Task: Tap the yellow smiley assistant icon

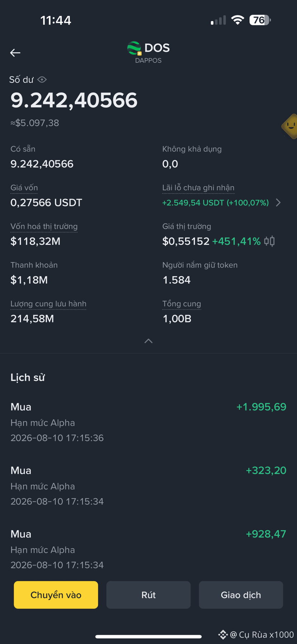Action: click(x=290, y=126)
